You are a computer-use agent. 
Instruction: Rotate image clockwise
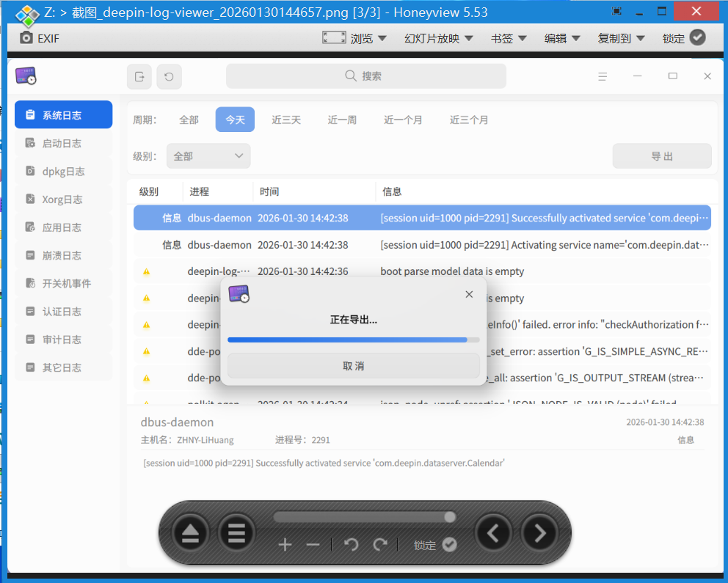[380, 545]
